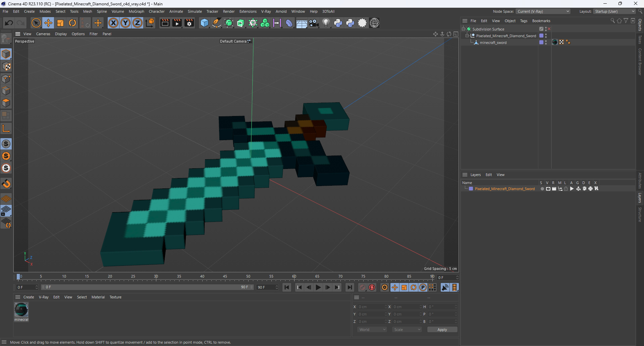Open Object Manager hamburger menu
Screen dimensions: 644x346
coord(465,21)
